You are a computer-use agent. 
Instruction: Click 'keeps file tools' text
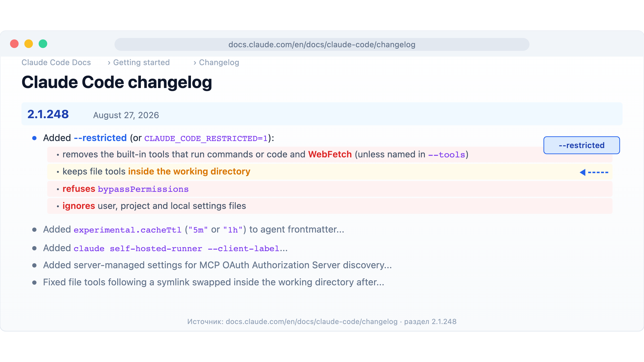(94, 171)
